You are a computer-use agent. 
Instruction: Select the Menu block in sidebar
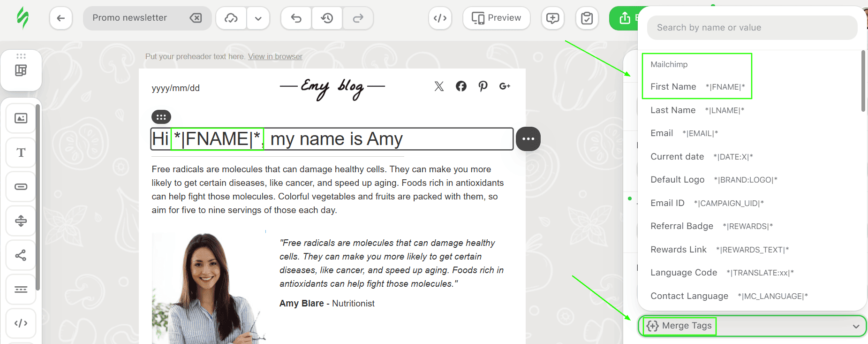(x=21, y=289)
